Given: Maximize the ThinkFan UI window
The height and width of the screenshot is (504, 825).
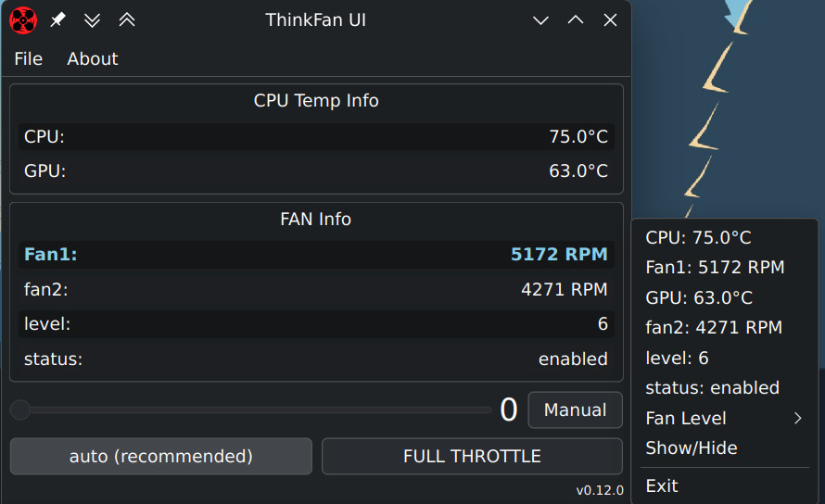Looking at the screenshot, I should tap(576, 19).
